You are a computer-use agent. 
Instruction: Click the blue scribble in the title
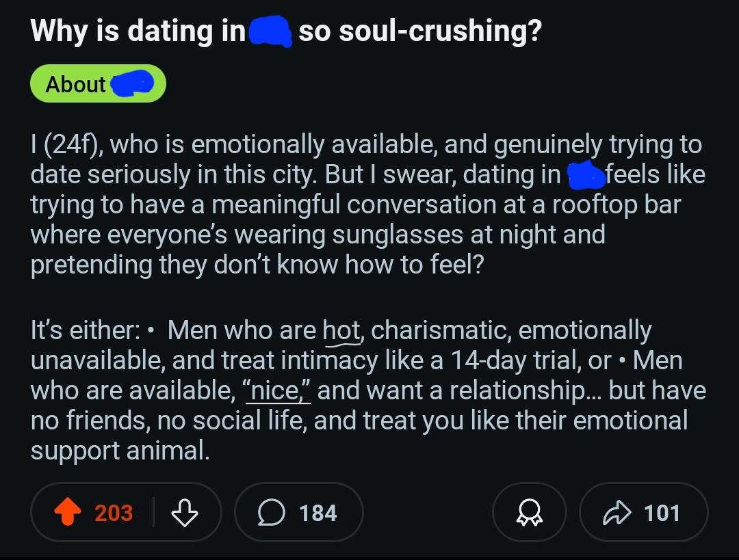pyautogui.click(x=270, y=31)
